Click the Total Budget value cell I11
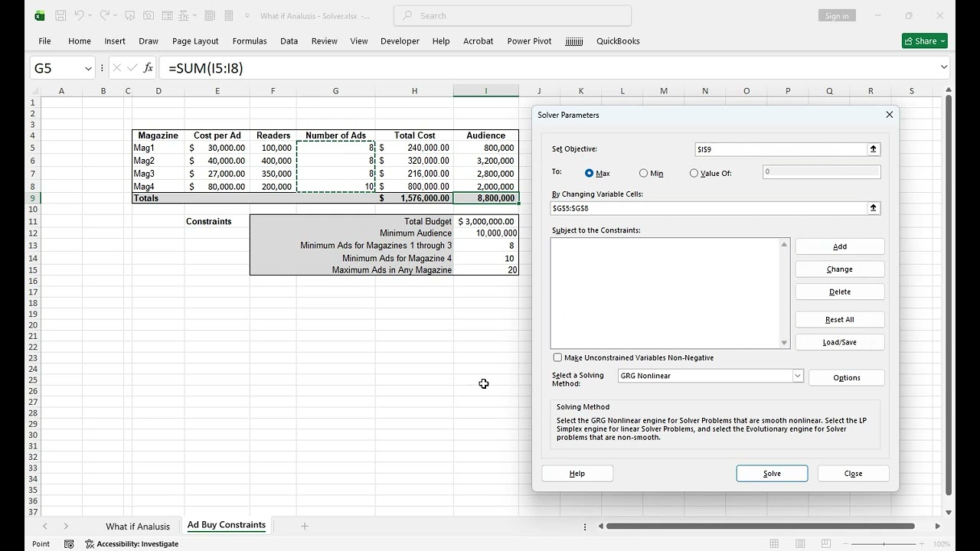 [x=485, y=221]
